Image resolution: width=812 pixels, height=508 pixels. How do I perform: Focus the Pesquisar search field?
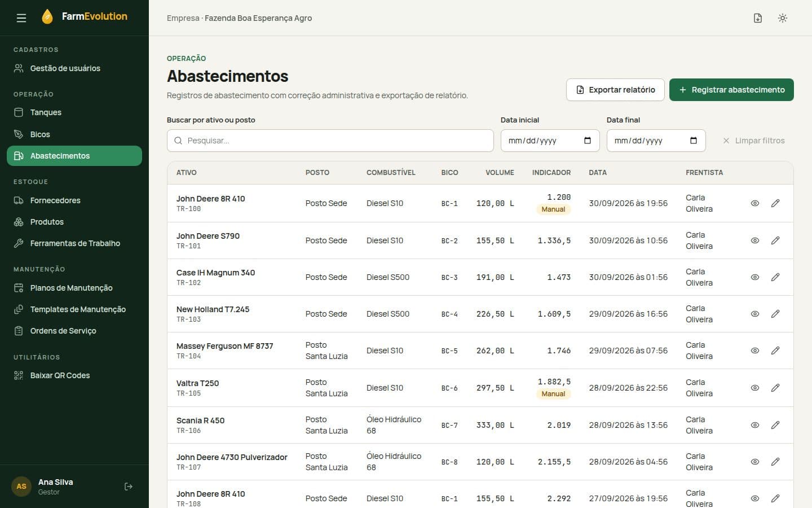coord(330,141)
